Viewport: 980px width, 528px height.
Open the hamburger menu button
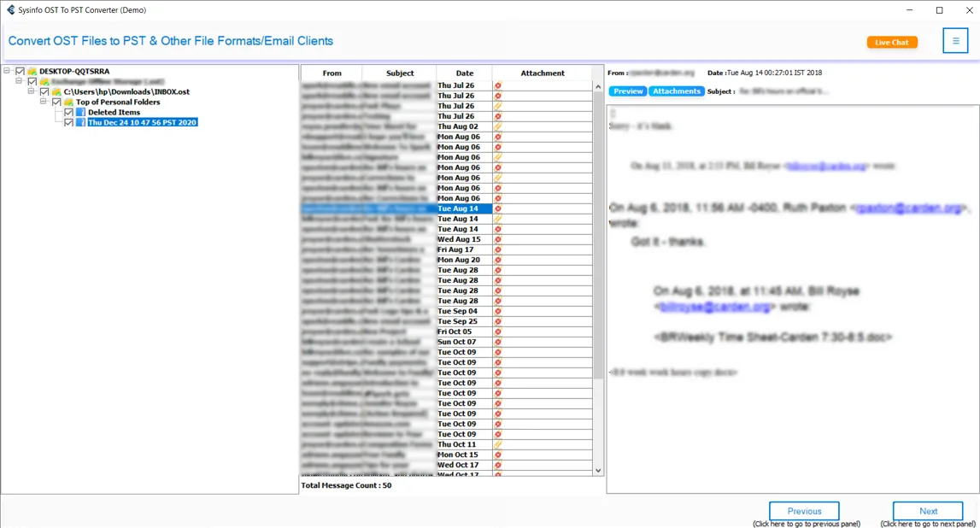[955, 41]
